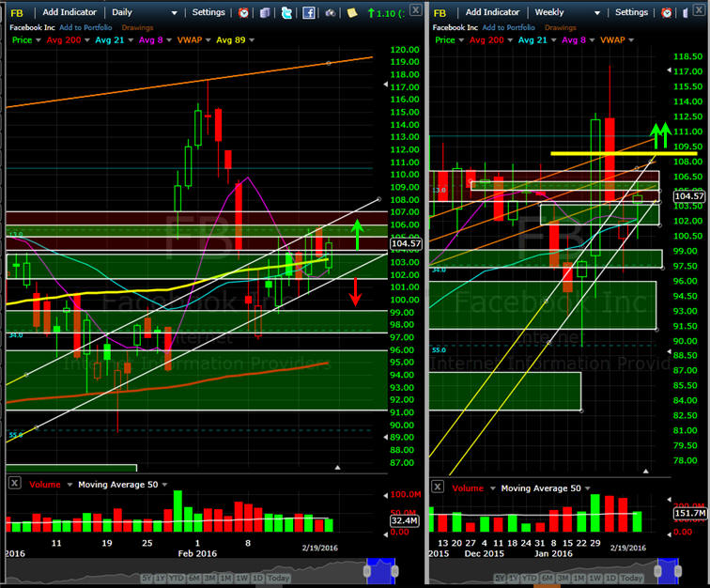Click the small triangle marker above Daily Volume panel

[337, 467]
